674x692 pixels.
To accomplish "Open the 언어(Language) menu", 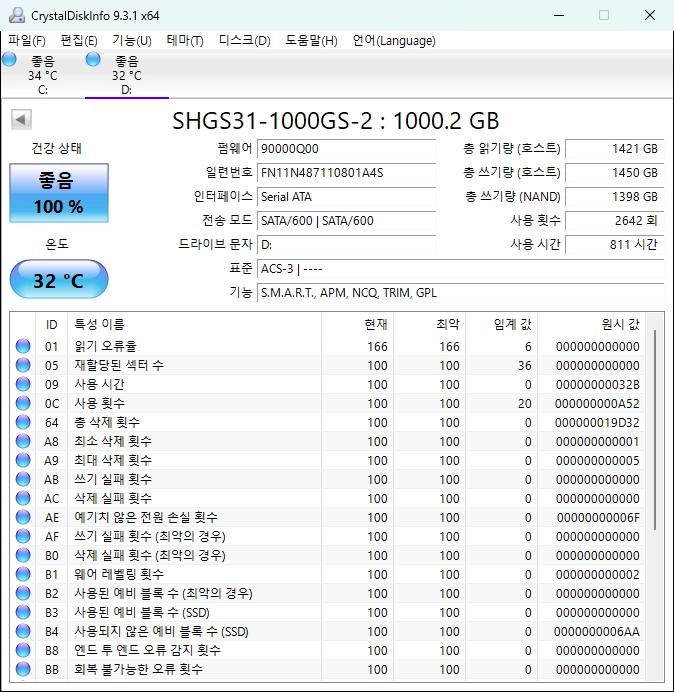I will tap(394, 41).
